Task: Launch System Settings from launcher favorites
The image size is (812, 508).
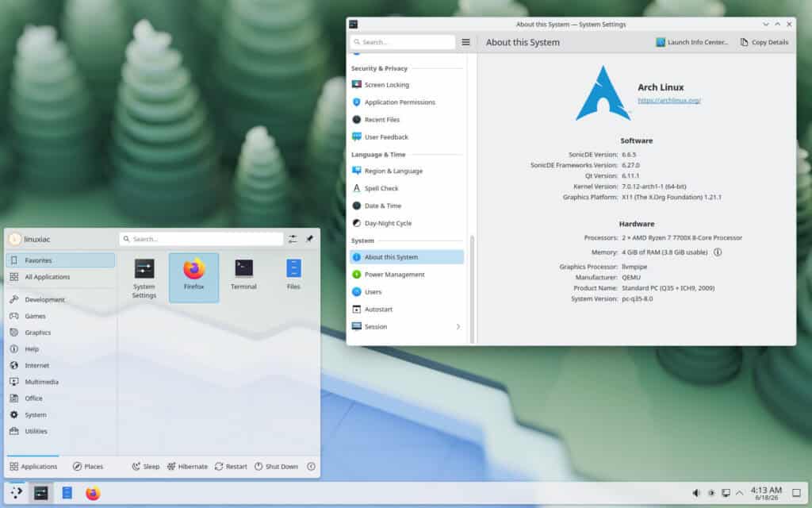Action: pyautogui.click(x=144, y=278)
